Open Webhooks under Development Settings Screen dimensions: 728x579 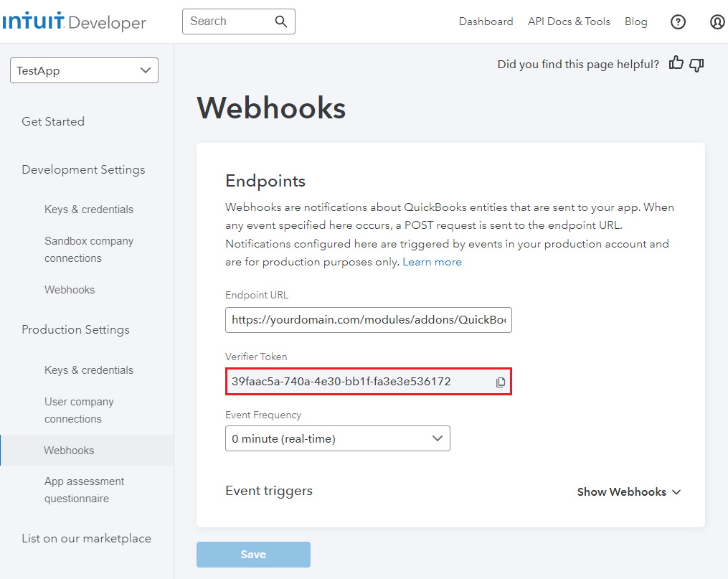click(70, 290)
